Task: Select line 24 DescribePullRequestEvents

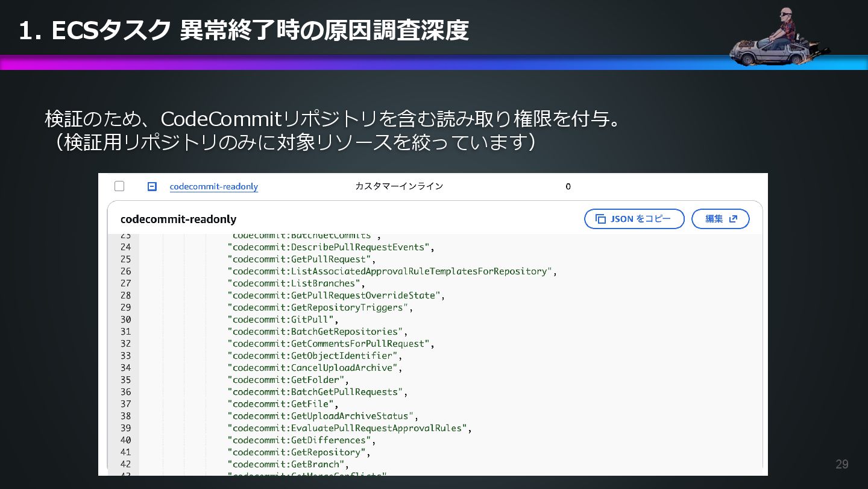Action: (x=331, y=247)
